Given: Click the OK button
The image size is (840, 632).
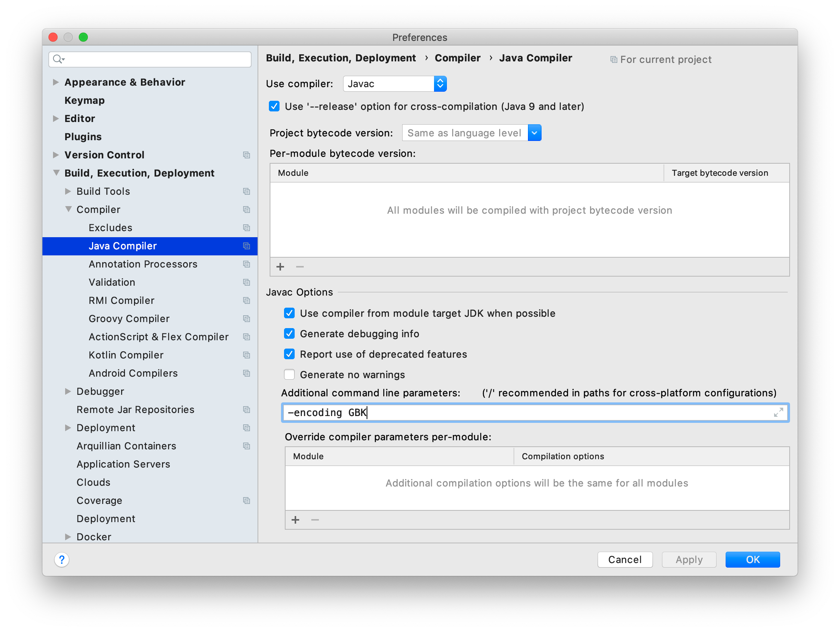Looking at the screenshot, I should (752, 559).
